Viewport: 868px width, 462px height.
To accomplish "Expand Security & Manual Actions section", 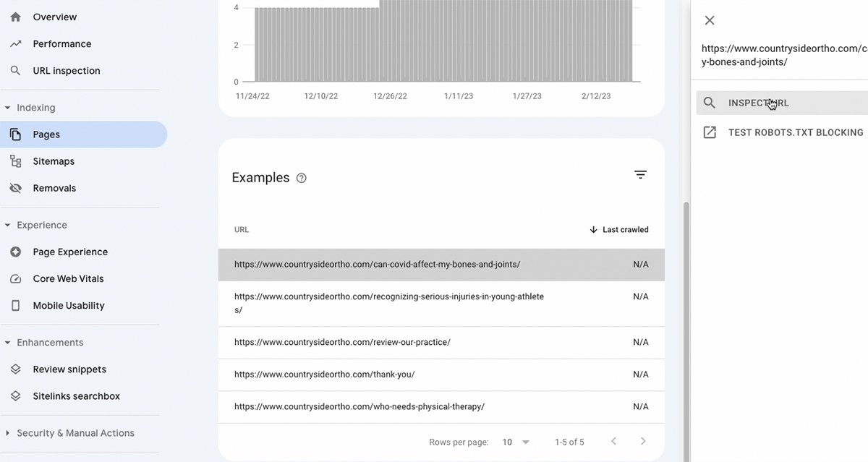I will click(8, 433).
